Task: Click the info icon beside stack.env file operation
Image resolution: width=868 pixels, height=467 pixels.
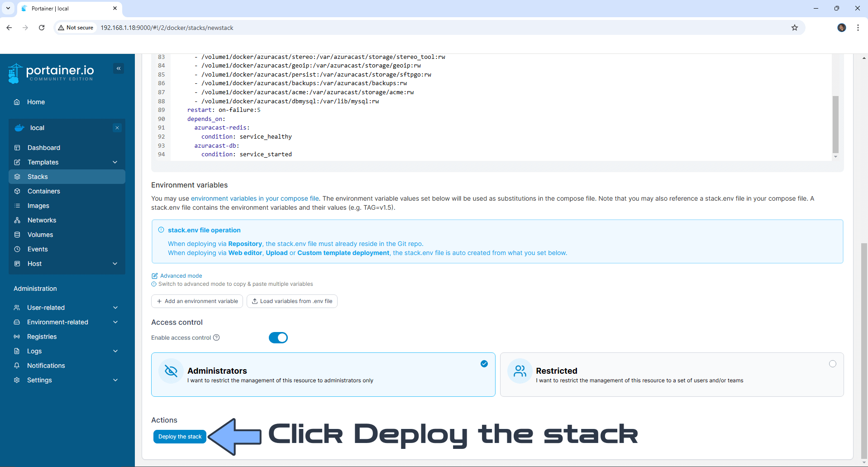Action: pyautogui.click(x=161, y=230)
